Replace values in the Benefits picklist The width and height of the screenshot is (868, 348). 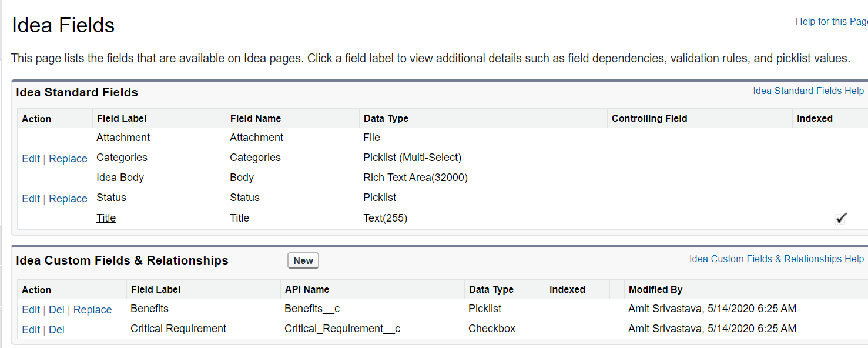(92, 310)
